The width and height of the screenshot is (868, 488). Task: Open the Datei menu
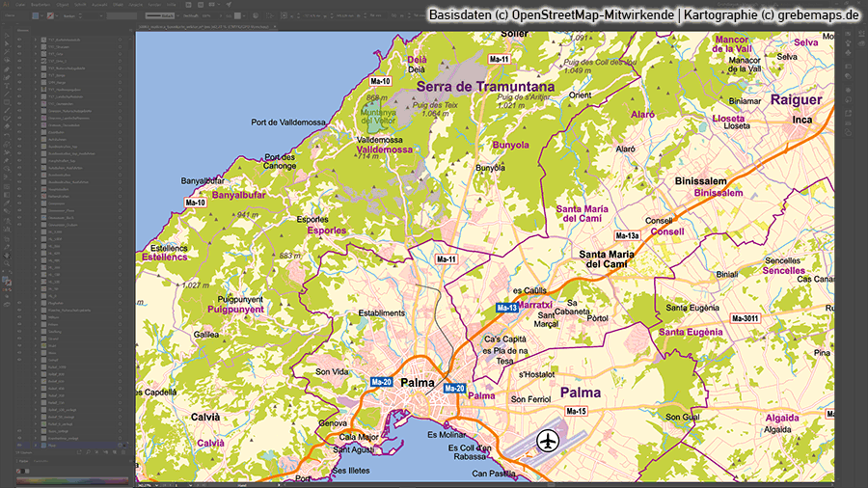point(20,5)
